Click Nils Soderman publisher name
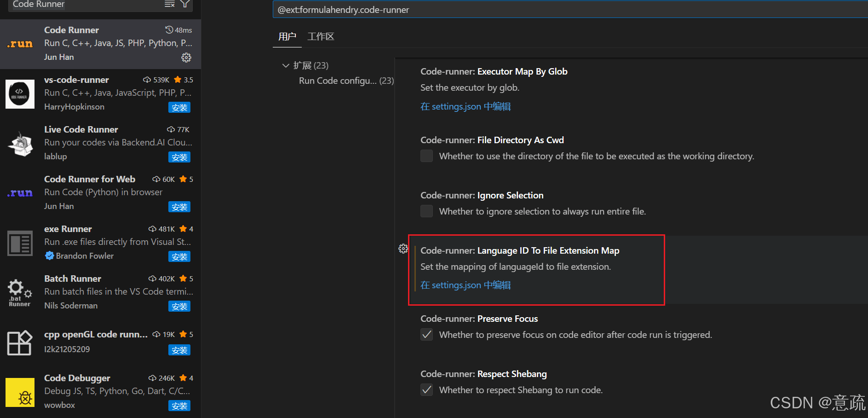The height and width of the screenshot is (418, 868). tap(71, 306)
